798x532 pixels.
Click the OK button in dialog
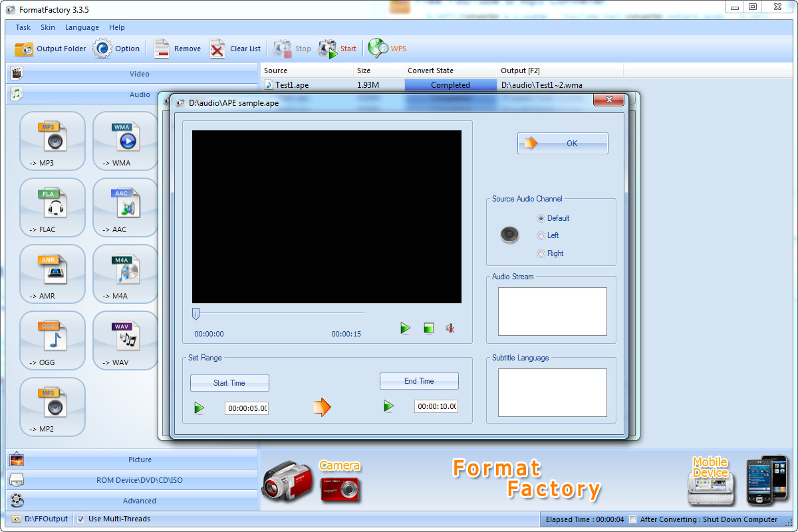pos(563,143)
